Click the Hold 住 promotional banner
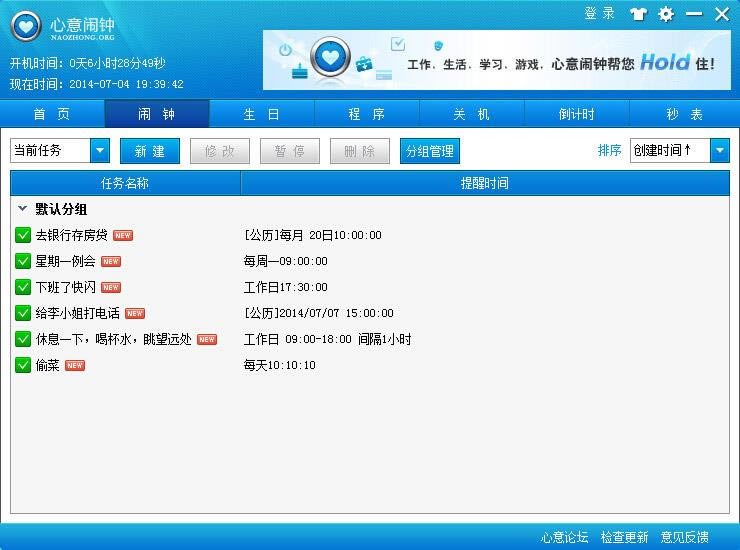This screenshot has height=550, width=740. (x=496, y=60)
